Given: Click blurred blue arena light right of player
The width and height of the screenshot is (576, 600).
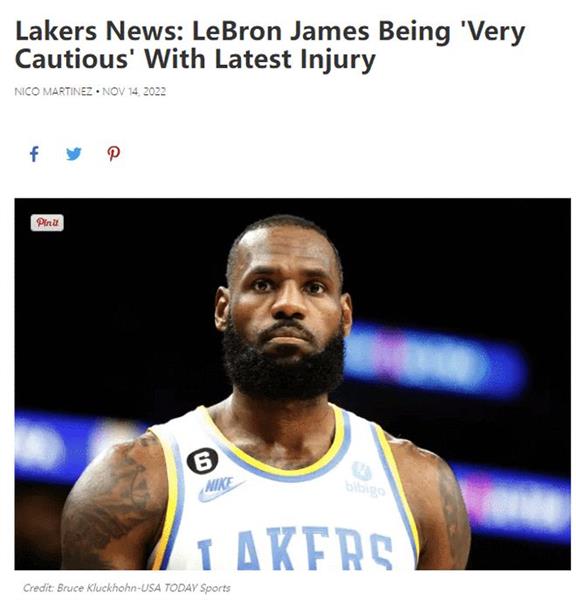Looking at the screenshot, I should tap(434, 360).
